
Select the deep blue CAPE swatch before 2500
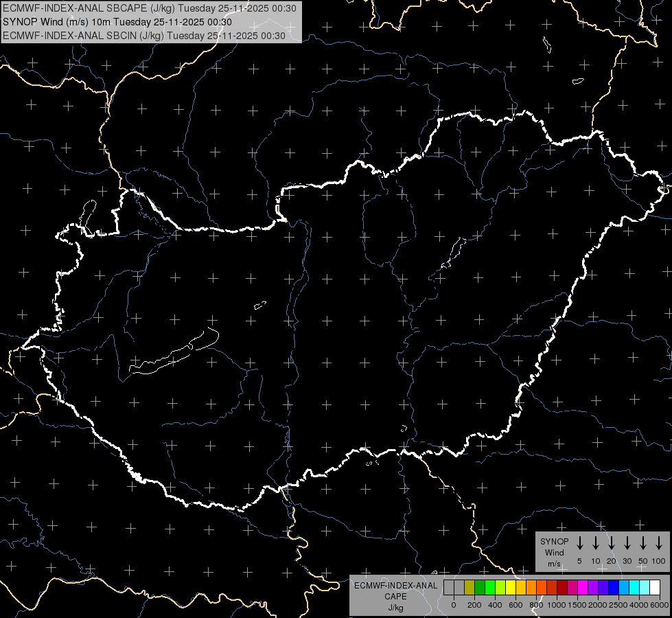tap(613, 587)
